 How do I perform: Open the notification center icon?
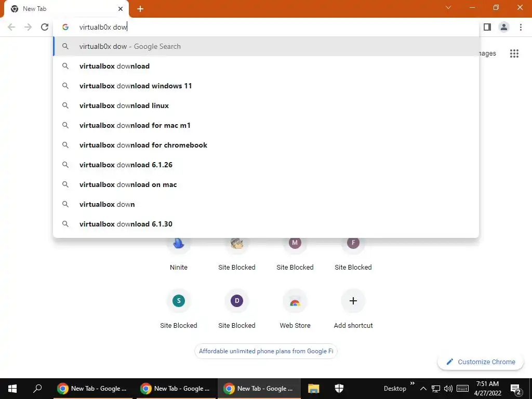pos(516,389)
